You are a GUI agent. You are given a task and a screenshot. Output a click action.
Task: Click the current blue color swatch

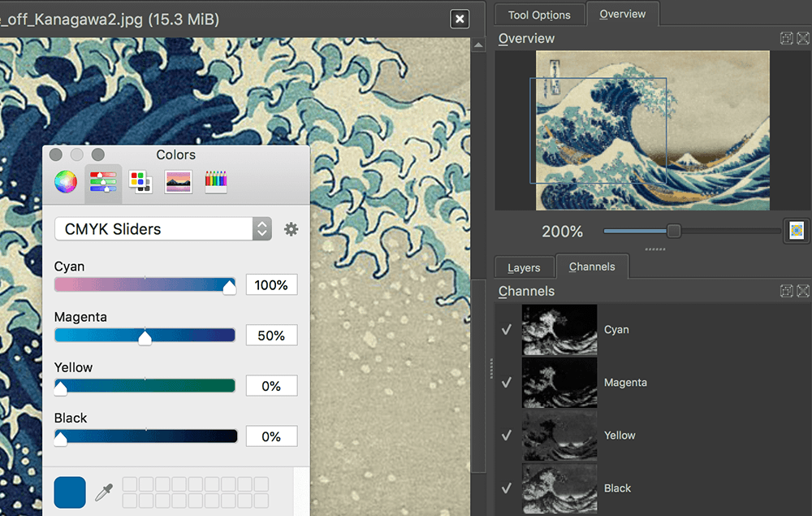point(70,492)
